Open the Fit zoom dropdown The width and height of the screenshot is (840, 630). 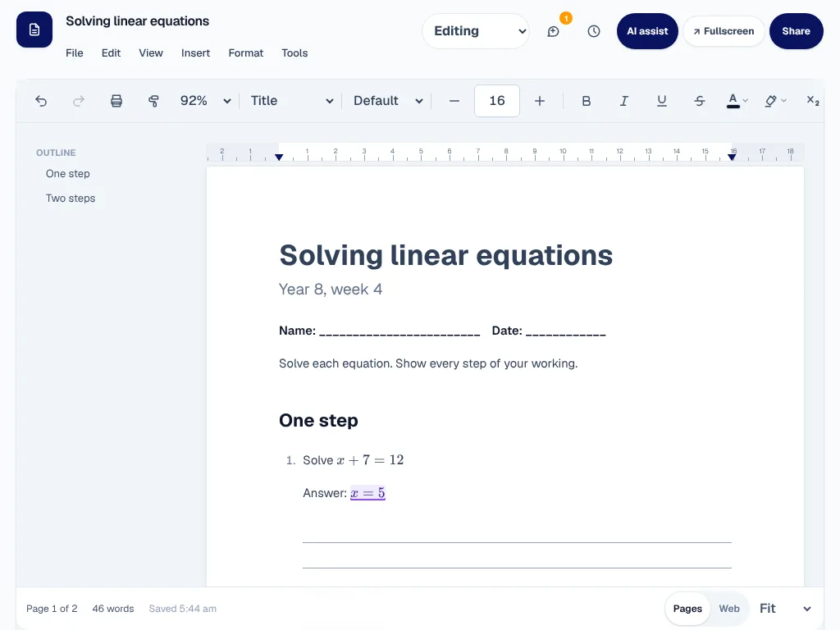coord(785,609)
